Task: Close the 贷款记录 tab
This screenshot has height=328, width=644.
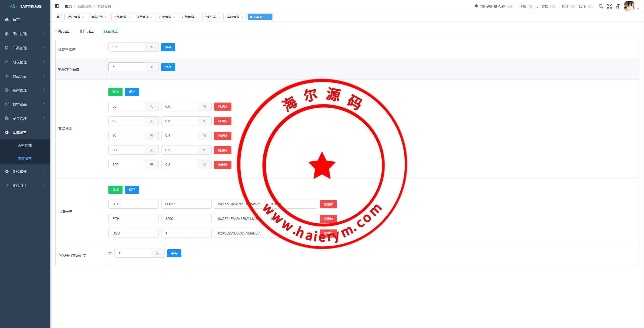Action: pyautogui.click(x=219, y=17)
